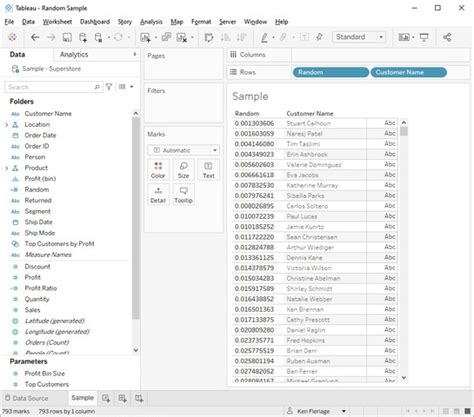Click the Color mark card
474x417 pixels.
[x=158, y=170]
